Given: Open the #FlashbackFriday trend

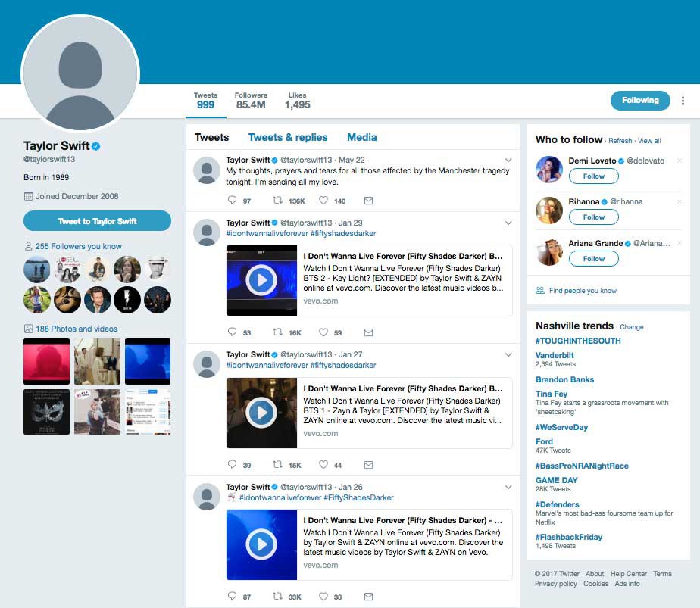Looking at the screenshot, I should point(569,537).
